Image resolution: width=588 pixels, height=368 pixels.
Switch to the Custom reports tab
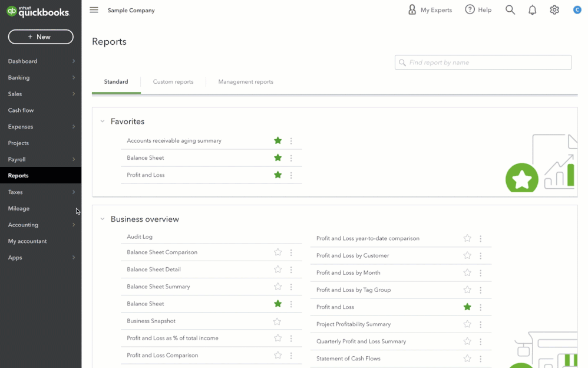173,82
